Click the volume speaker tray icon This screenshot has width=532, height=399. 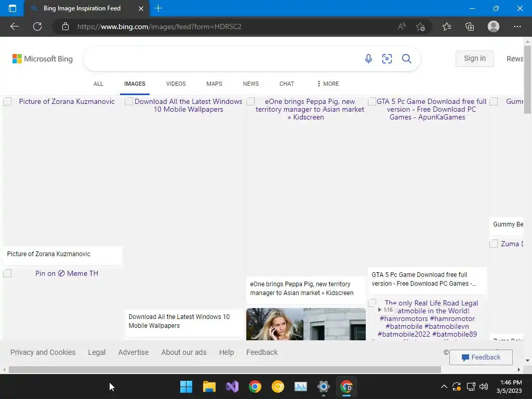pyautogui.click(x=484, y=387)
